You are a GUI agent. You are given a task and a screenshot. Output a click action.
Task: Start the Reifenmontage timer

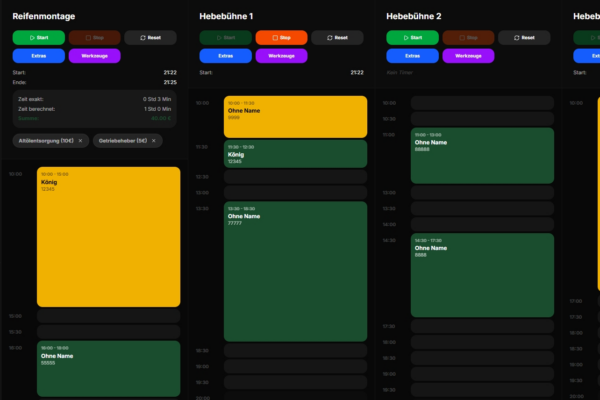coord(39,37)
